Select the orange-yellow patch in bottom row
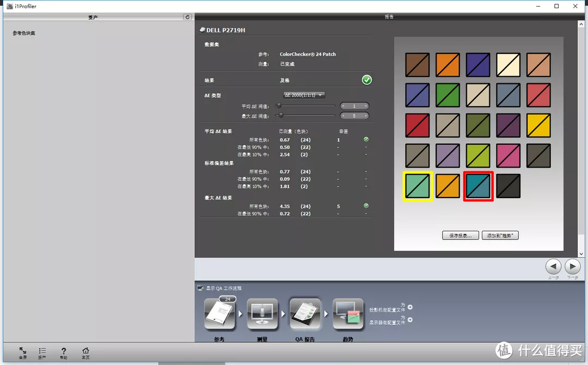Screen dimensions: 588x365 click(448, 186)
